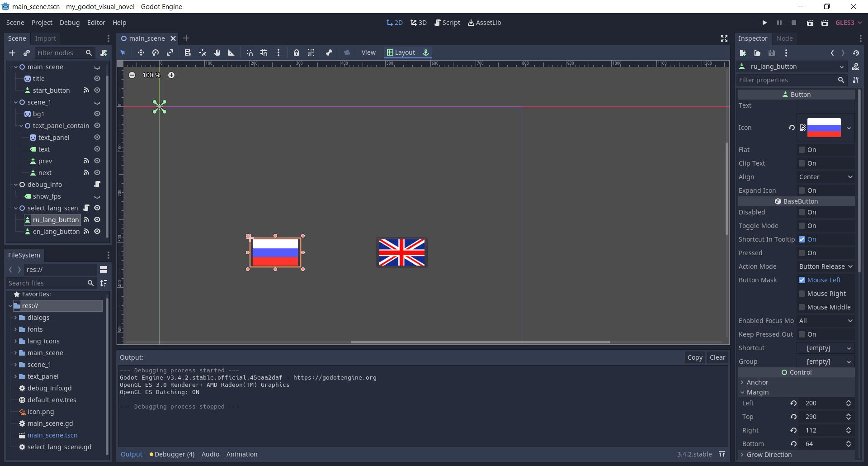This screenshot has width=868, height=466.
Task: Select the Move mode tool in viewport toolbar
Action: tap(141, 52)
